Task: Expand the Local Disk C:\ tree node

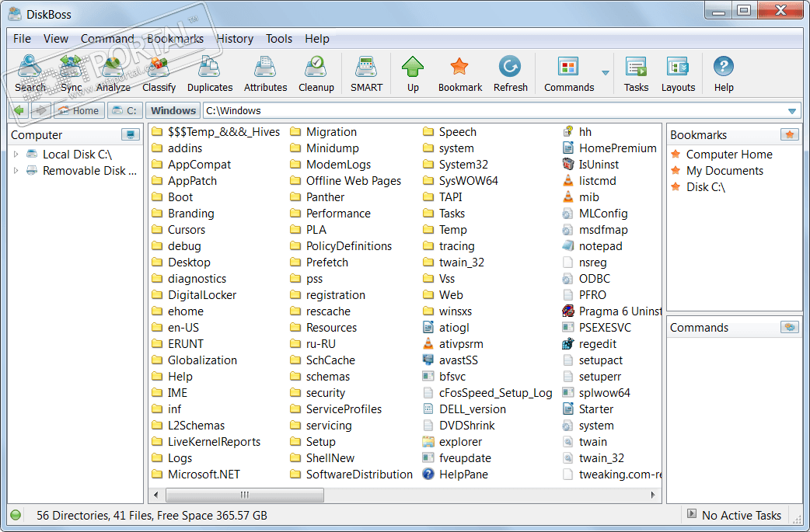Action: tap(16, 154)
